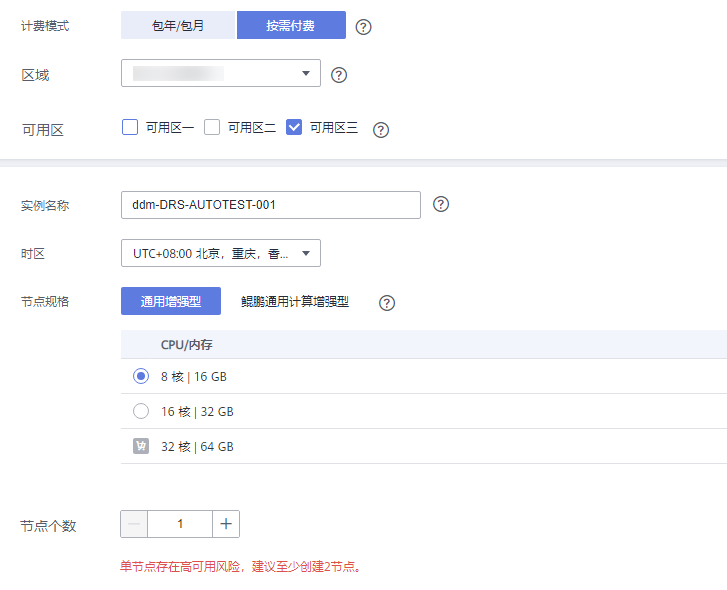Image resolution: width=727 pixels, height=590 pixels.
Task: Decrease node count with minus button
Action: pyautogui.click(x=134, y=524)
